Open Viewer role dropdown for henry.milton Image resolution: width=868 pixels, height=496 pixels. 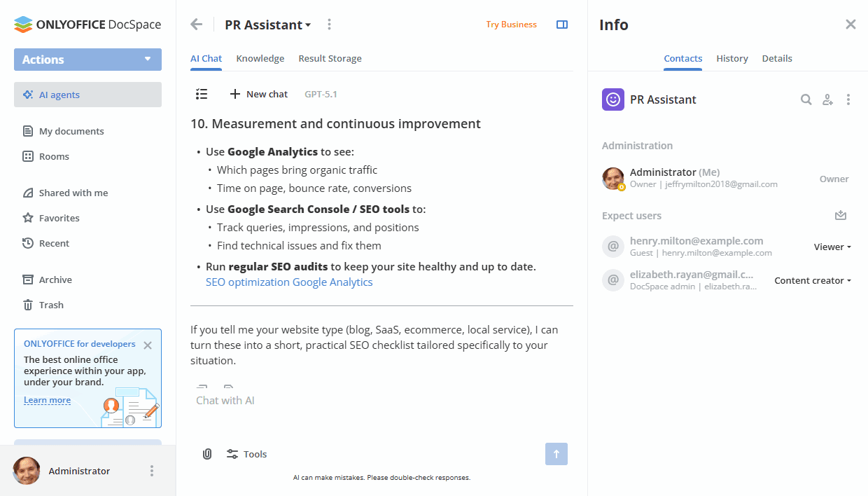(832, 247)
